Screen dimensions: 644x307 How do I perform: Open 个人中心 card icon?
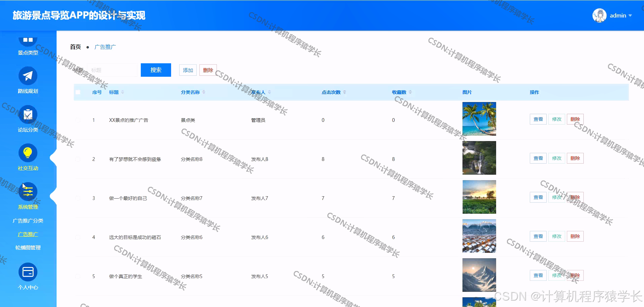pyautogui.click(x=28, y=272)
